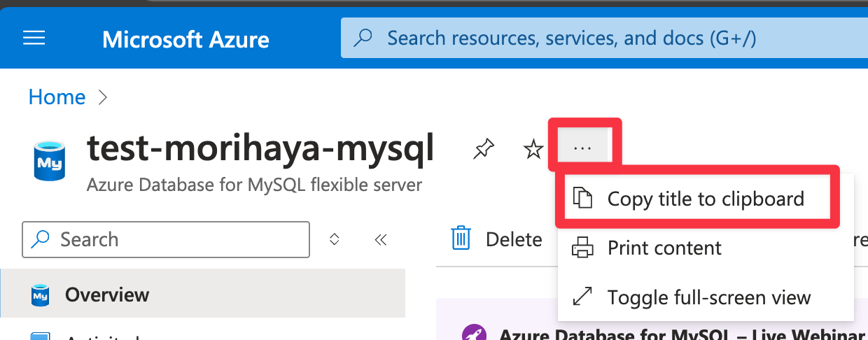Viewport: 868px width, 340px height.
Task: Mark the resource as a favorite with the star
Action: point(533,148)
